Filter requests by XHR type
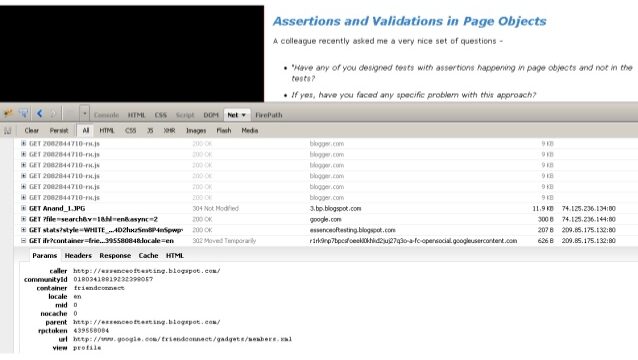Viewport: 638px width, 360px height. point(169,131)
